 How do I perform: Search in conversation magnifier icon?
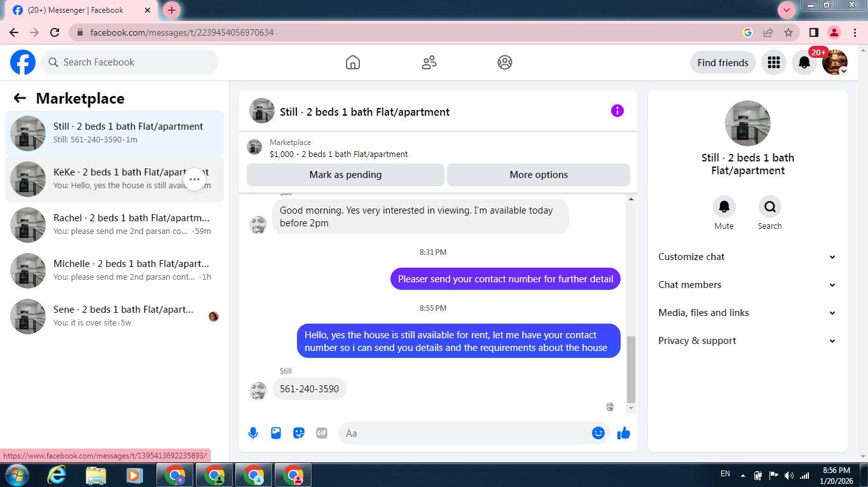tap(770, 207)
